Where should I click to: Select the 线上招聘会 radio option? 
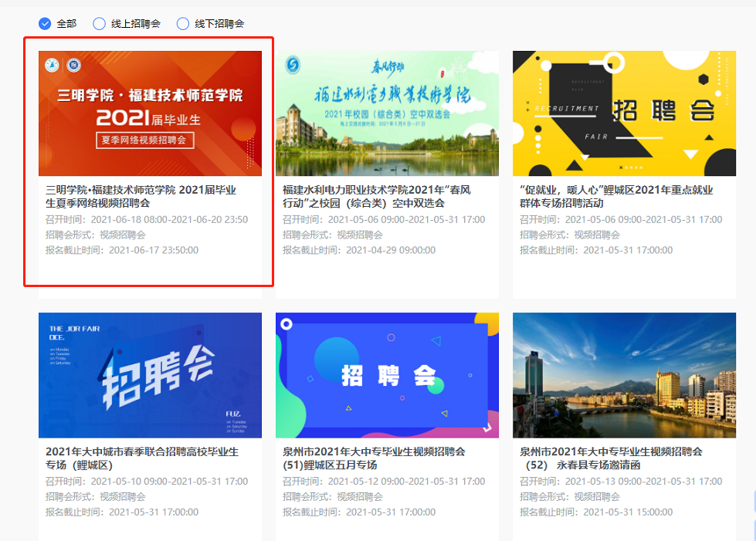click(100, 24)
